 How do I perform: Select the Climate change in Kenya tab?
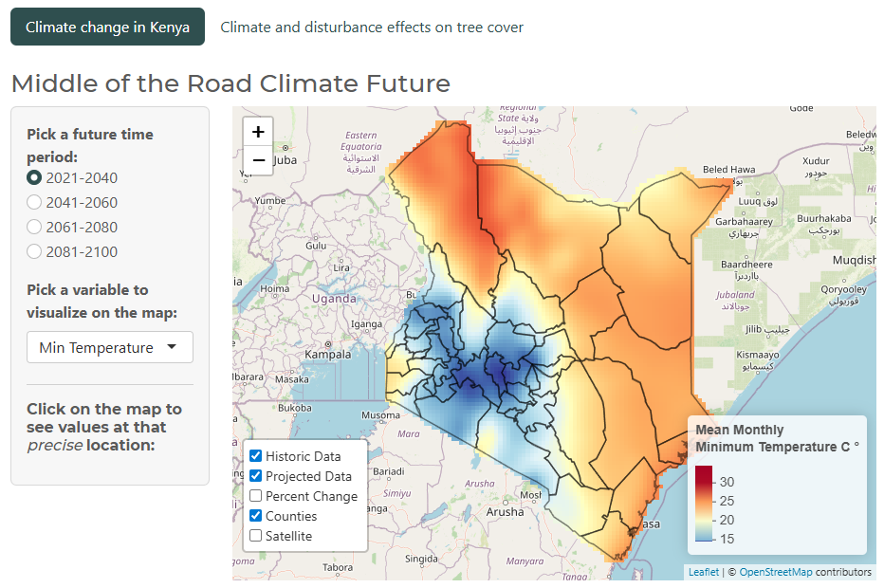(x=107, y=27)
